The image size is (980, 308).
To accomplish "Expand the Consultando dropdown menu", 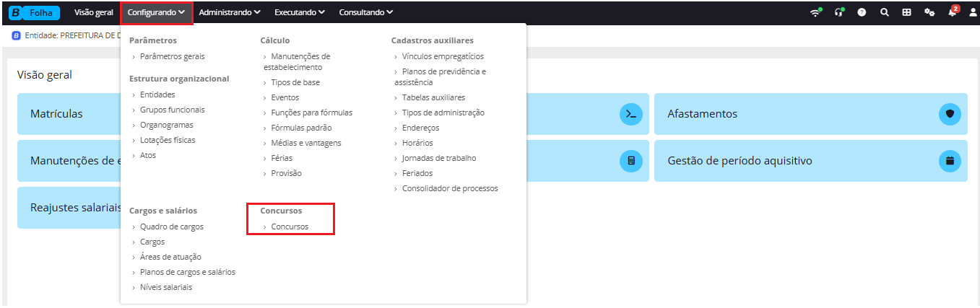I will click(x=366, y=12).
